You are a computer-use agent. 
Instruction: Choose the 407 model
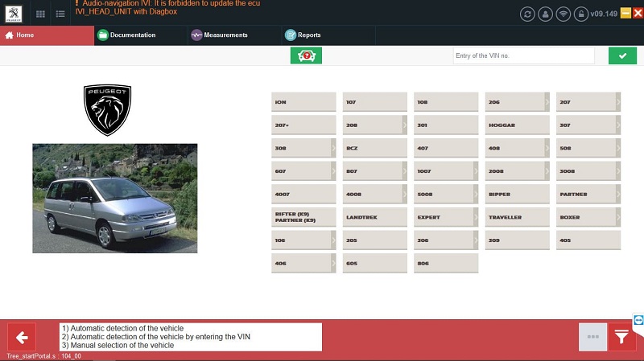point(446,148)
